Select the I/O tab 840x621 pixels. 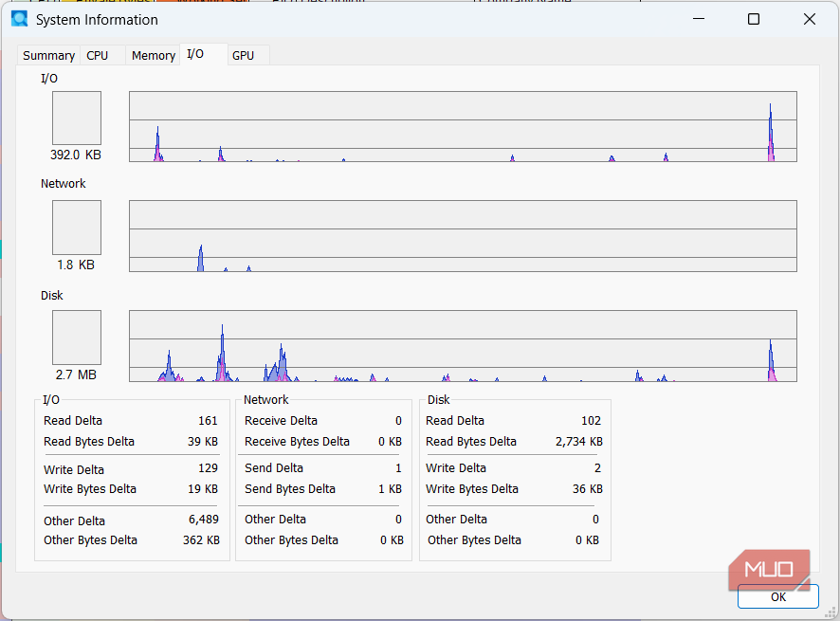[x=204, y=54]
